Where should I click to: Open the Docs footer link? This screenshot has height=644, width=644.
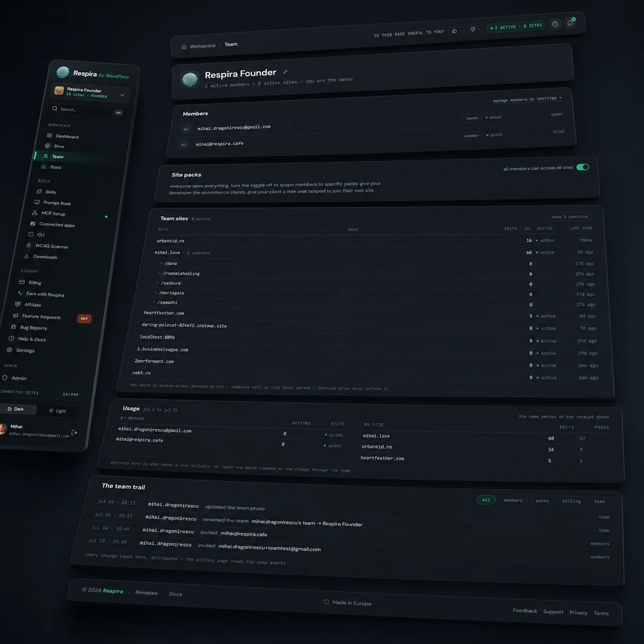click(x=175, y=594)
